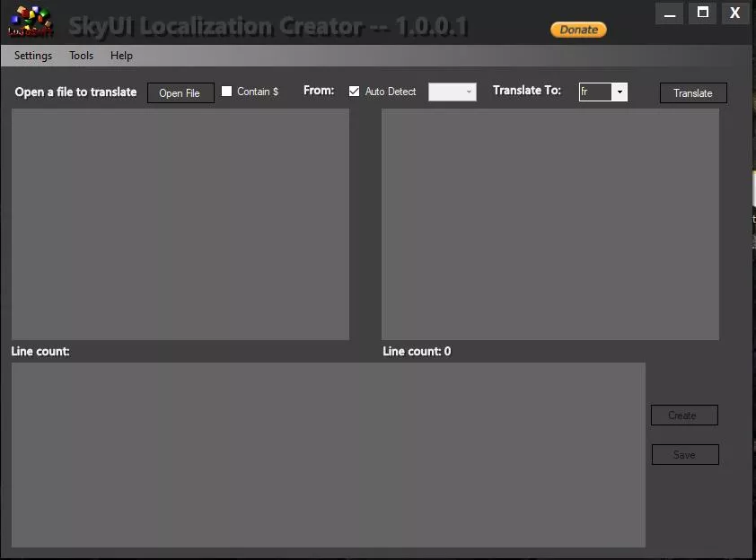Click the Create button

point(684,415)
